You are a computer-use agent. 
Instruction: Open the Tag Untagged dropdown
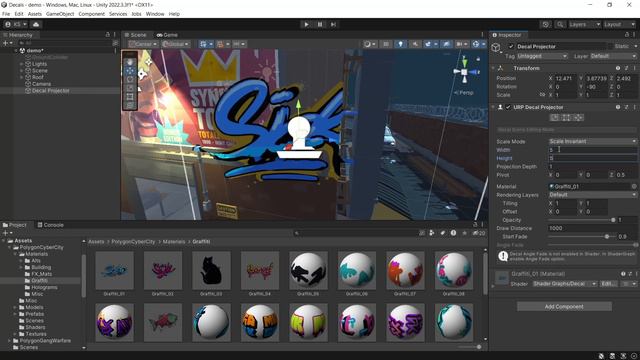click(542, 56)
